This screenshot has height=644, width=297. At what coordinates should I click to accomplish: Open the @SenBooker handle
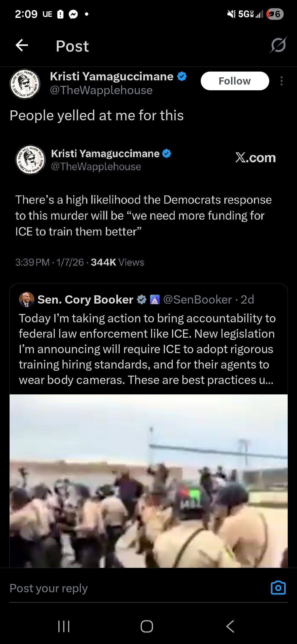(197, 299)
